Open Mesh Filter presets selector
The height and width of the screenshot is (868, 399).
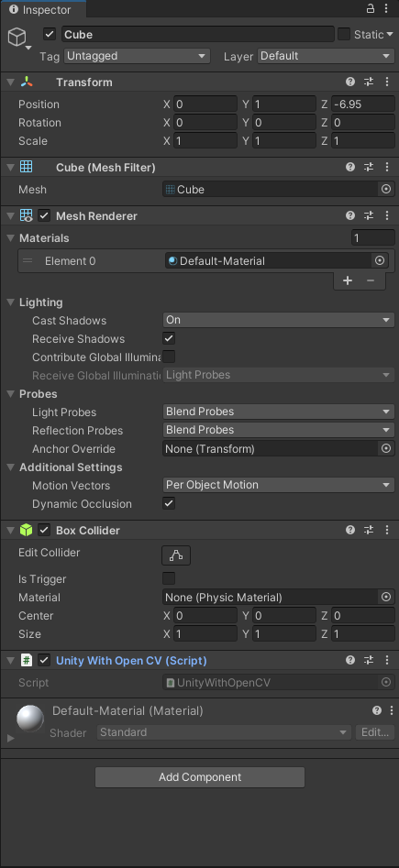click(369, 167)
